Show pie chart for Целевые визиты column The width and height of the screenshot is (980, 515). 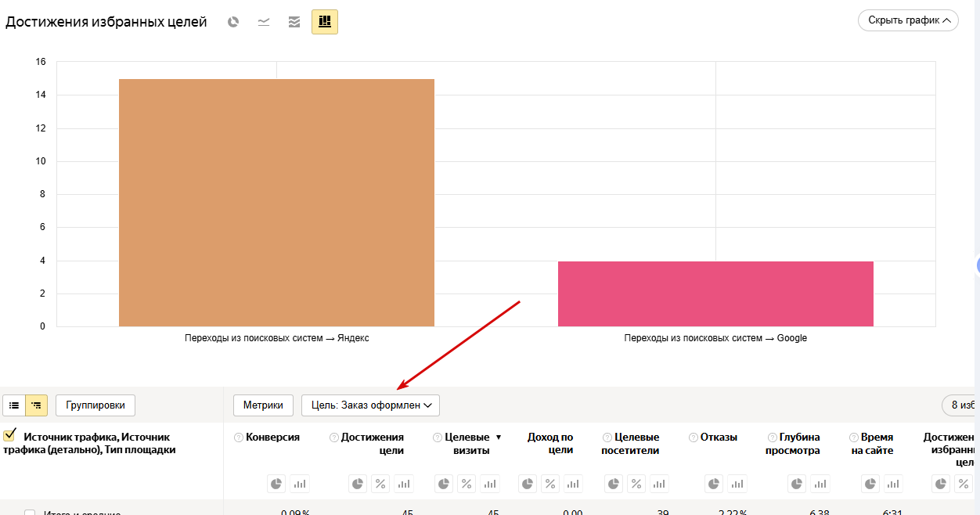pyautogui.click(x=444, y=484)
